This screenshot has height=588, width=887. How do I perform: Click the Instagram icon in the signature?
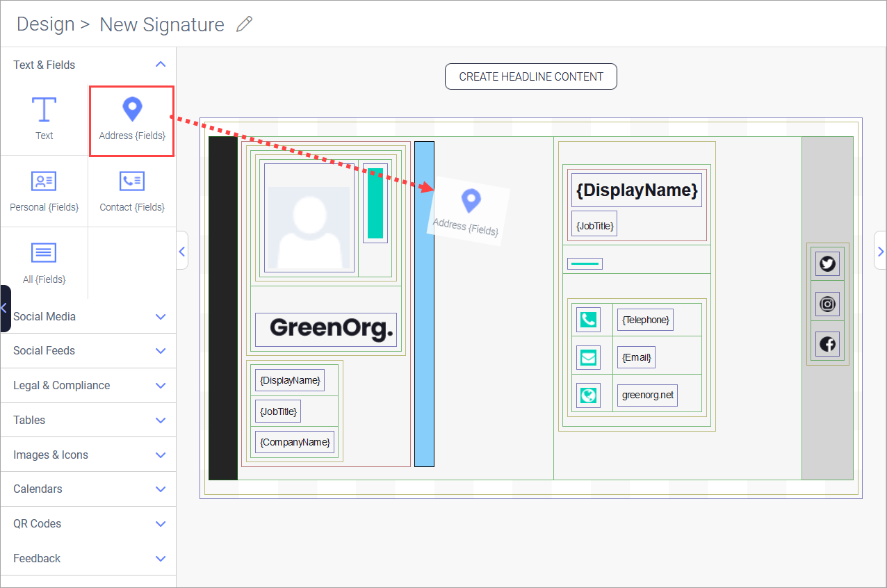(827, 304)
